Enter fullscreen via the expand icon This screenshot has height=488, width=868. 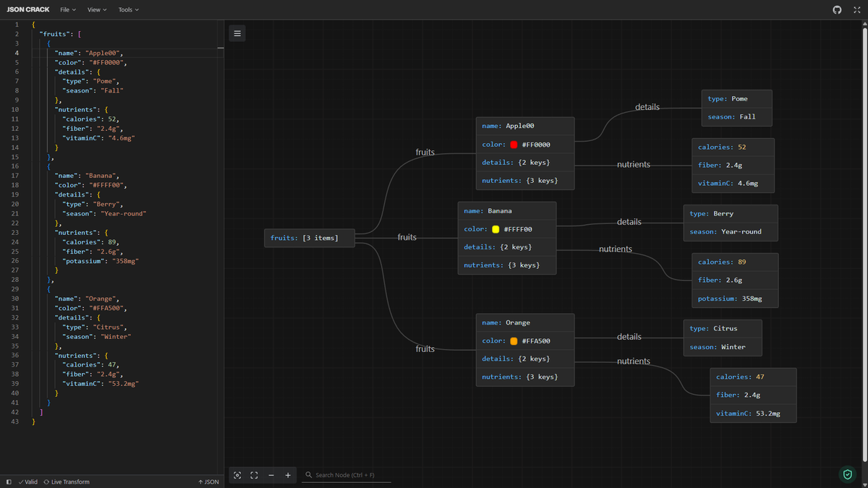[x=254, y=475]
